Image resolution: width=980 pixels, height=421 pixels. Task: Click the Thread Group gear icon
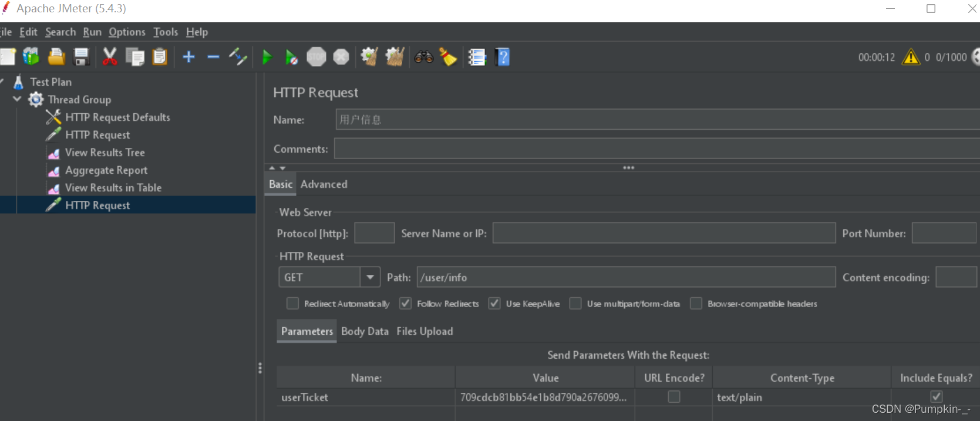point(36,99)
